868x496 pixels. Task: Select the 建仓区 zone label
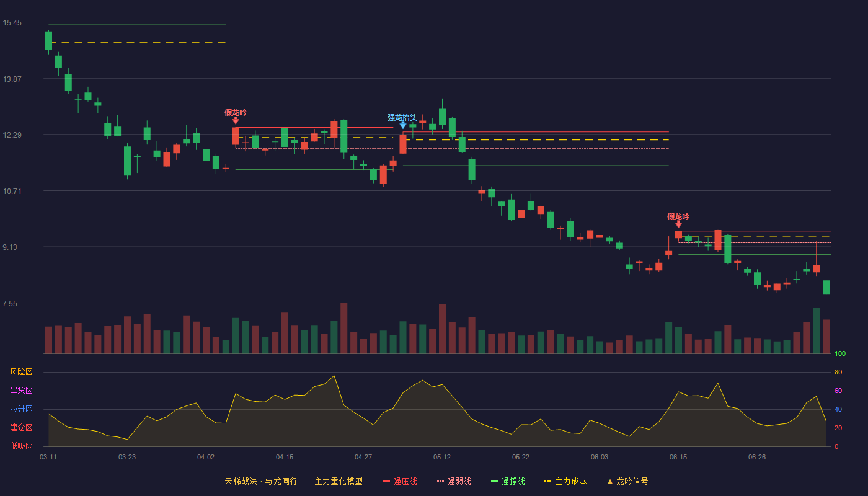(x=21, y=428)
